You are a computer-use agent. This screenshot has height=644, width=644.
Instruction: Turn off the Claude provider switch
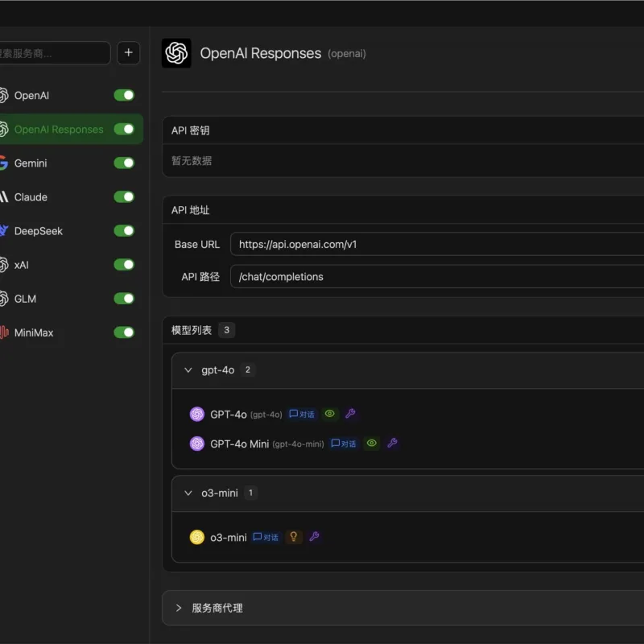point(124,196)
